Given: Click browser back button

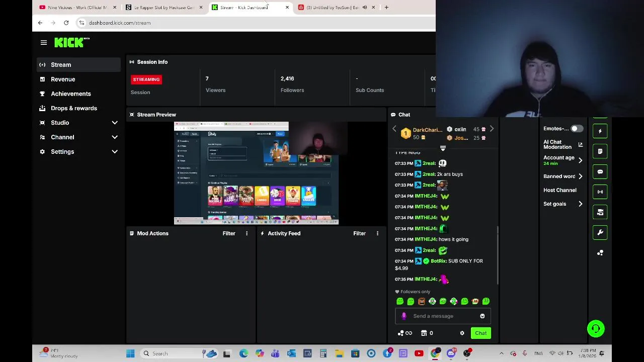Looking at the screenshot, I should 40,23.
